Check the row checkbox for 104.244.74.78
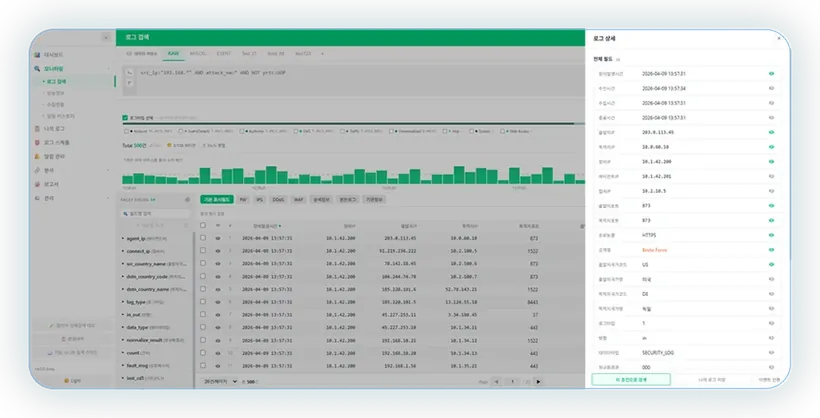 [203, 276]
